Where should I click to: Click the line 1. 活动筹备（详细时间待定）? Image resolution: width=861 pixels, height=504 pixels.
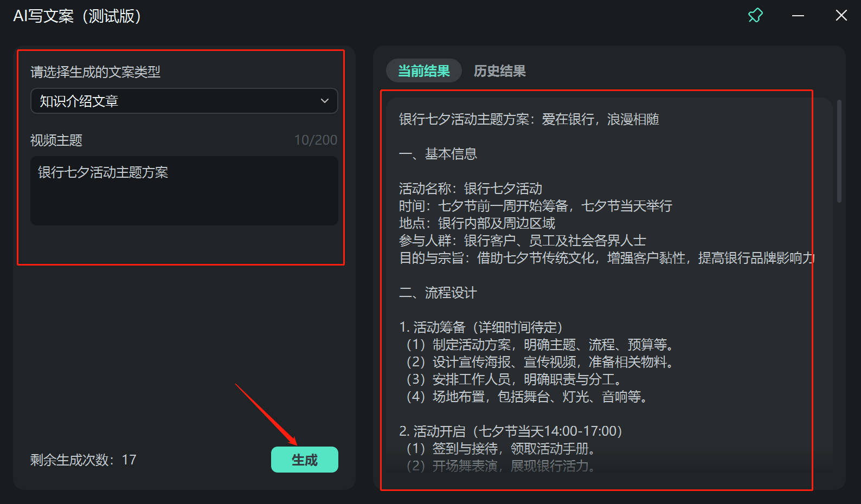(x=481, y=327)
